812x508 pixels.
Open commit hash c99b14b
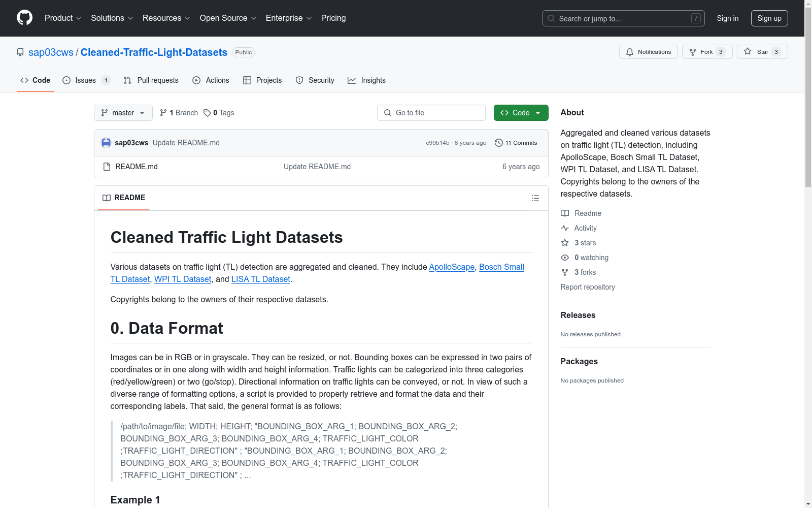tap(437, 143)
